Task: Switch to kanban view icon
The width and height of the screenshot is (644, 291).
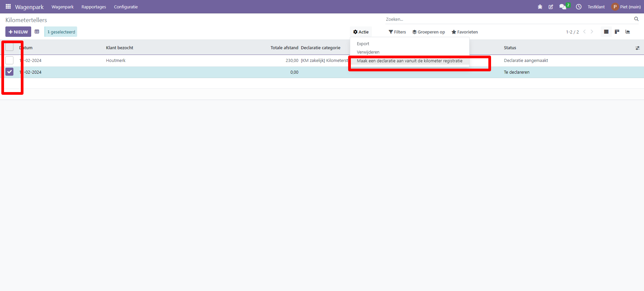Action: 617,32
